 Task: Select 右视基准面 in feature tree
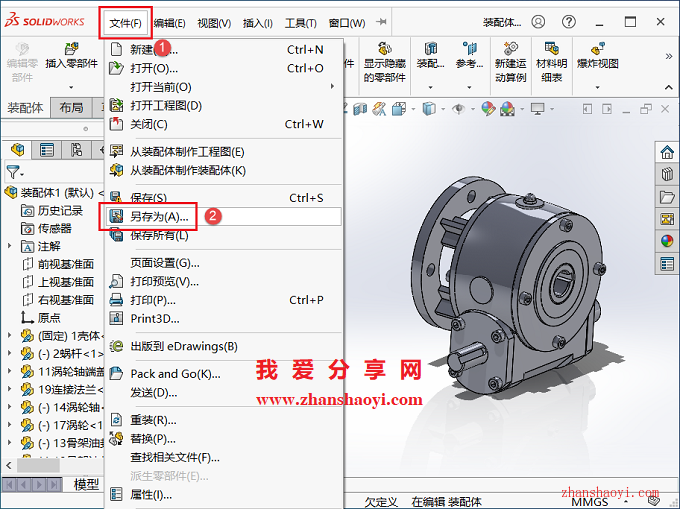(58, 300)
